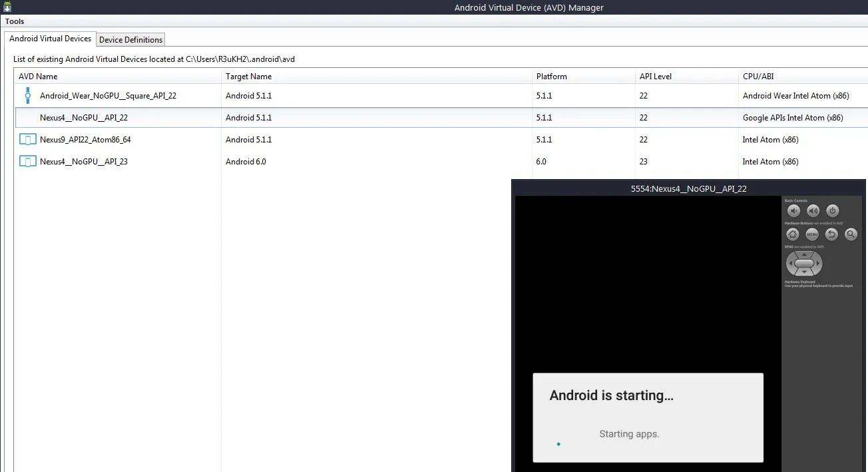Click the boot progress spinner in emulator
Image resolution: width=868 pixels, height=472 pixels.
click(x=558, y=443)
